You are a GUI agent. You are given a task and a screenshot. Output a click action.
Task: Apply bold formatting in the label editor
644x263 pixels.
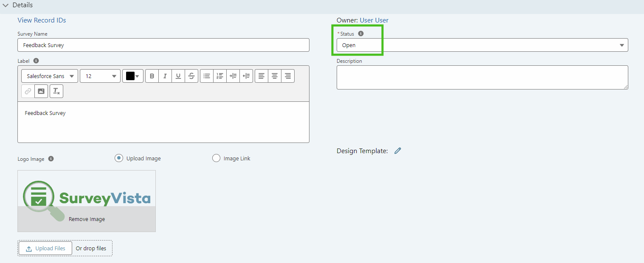pos(152,76)
